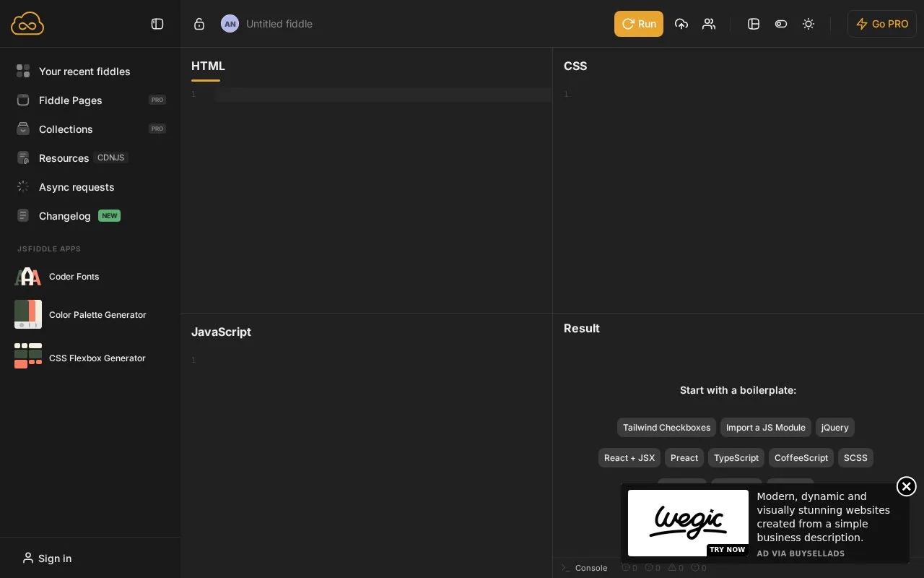Open Fiddle Pages in sidebar
924x578 pixels.
click(x=90, y=100)
